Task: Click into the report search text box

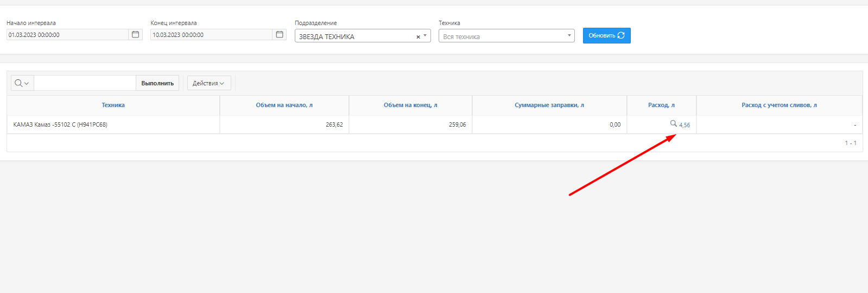Action: click(85, 83)
